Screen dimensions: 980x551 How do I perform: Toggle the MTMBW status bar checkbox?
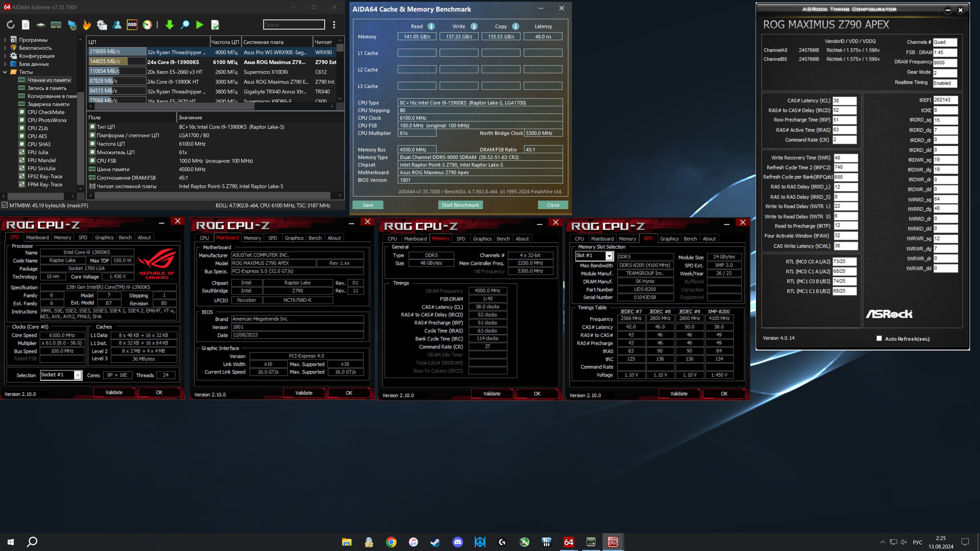[x=5, y=205]
